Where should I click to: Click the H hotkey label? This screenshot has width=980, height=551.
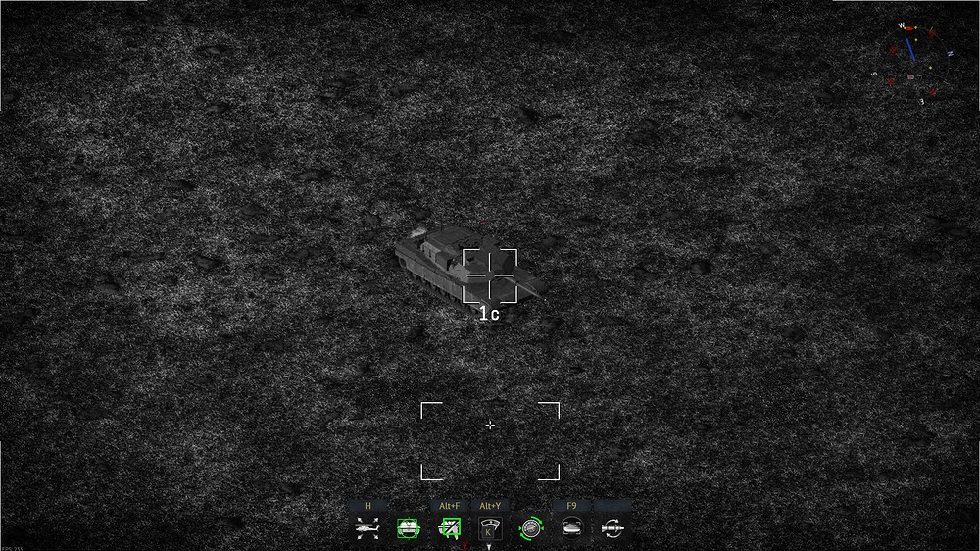(367, 505)
